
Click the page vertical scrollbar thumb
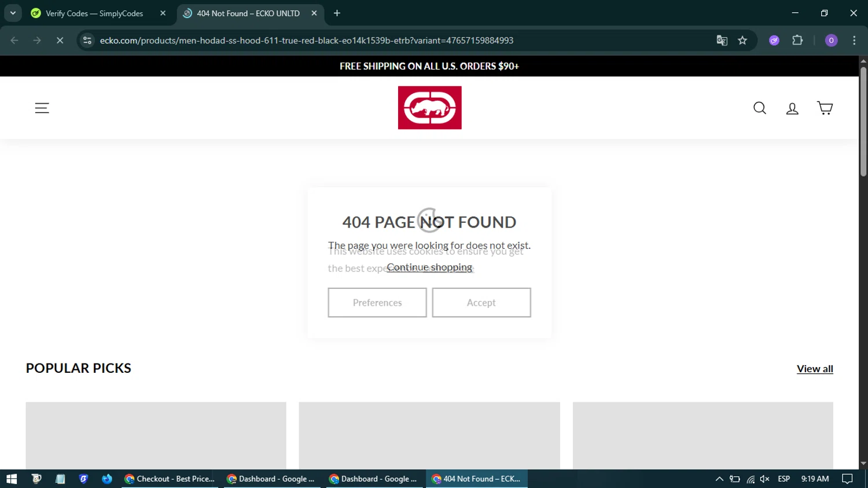click(x=863, y=122)
